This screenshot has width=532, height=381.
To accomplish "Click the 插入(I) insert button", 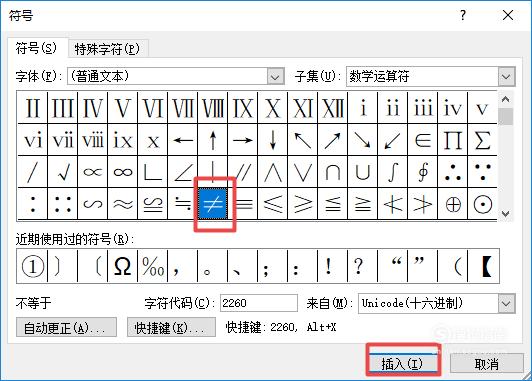I will point(402,364).
